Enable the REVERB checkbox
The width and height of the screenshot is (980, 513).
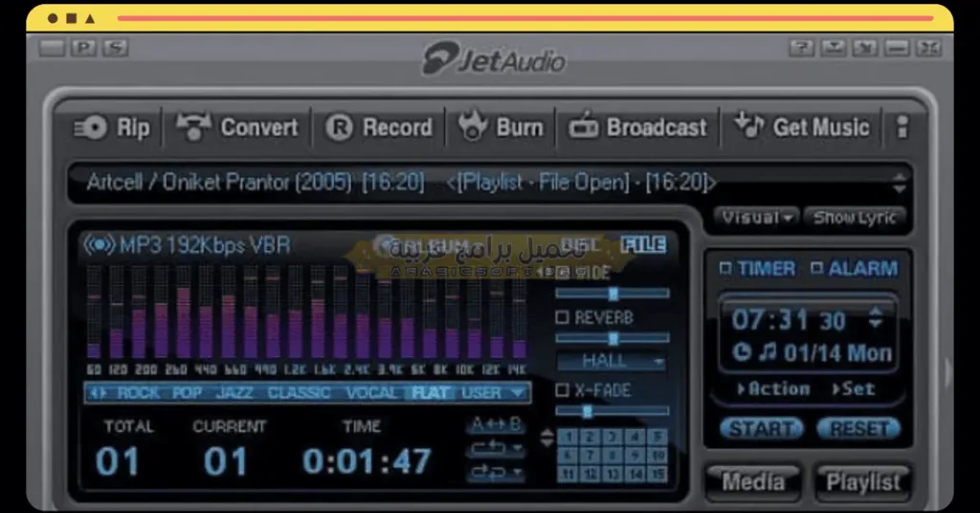[x=562, y=318]
